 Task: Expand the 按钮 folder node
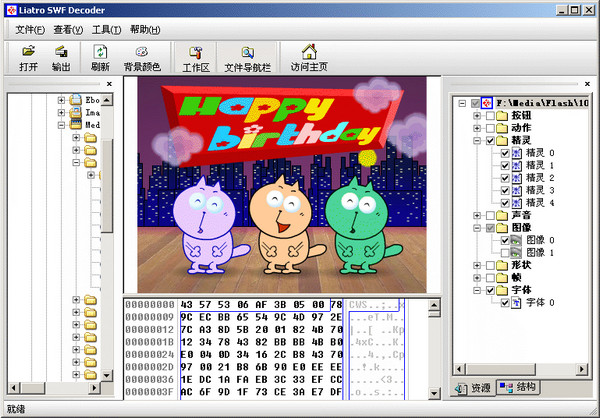[476, 116]
